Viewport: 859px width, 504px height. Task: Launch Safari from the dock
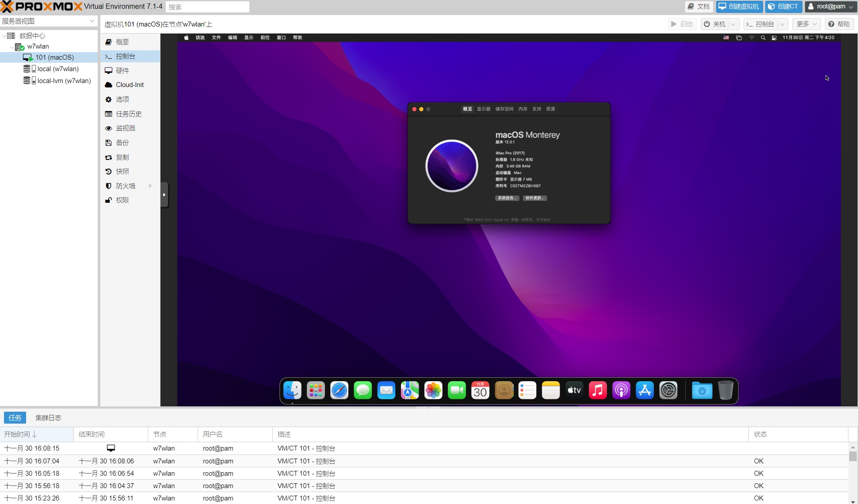click(x=339, y=390)
